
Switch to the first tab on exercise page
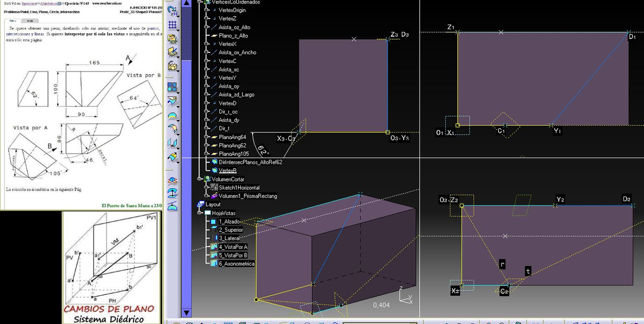(12, 21)
